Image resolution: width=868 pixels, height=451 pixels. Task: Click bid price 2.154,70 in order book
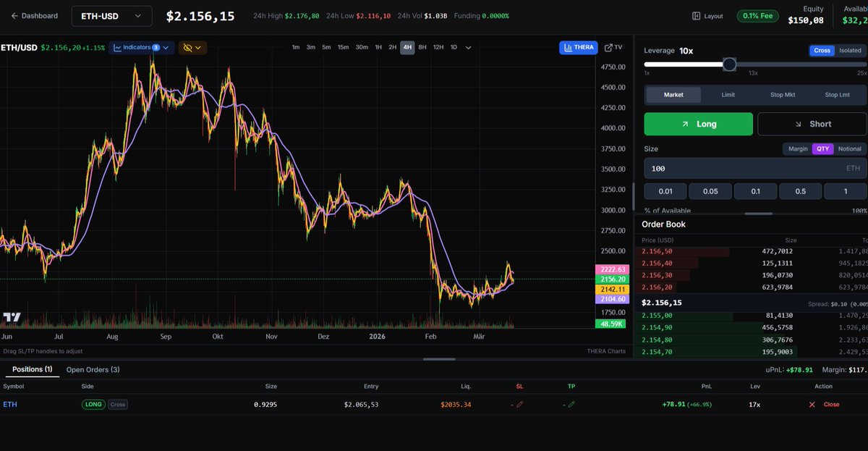click(x=657, y=352)
